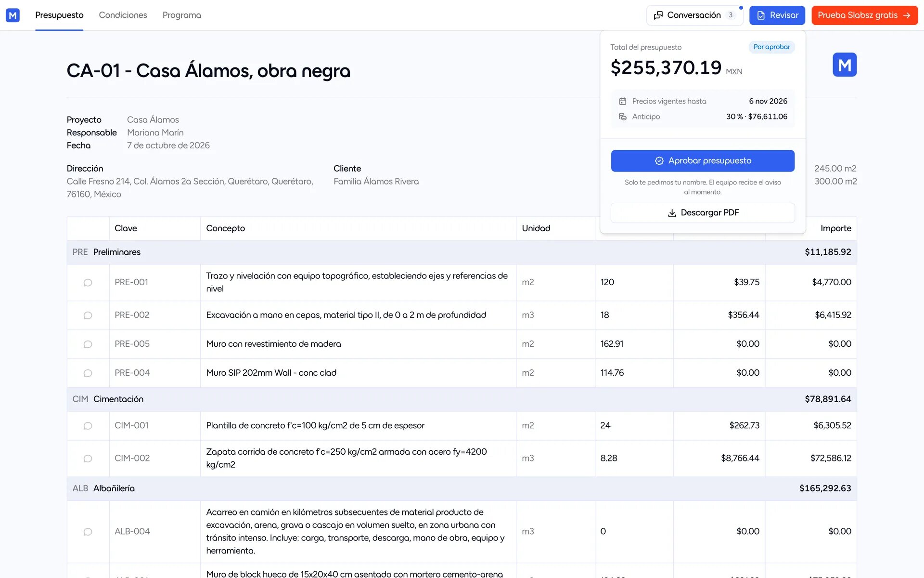Viewport: 924px width, 578px height.
Task: Click the total amount $255,370.19
Action: point(666,68)
